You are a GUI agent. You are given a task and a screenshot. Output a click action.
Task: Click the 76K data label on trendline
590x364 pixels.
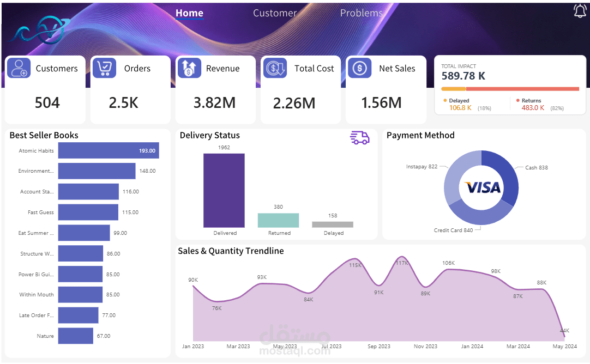click(216, 308)
